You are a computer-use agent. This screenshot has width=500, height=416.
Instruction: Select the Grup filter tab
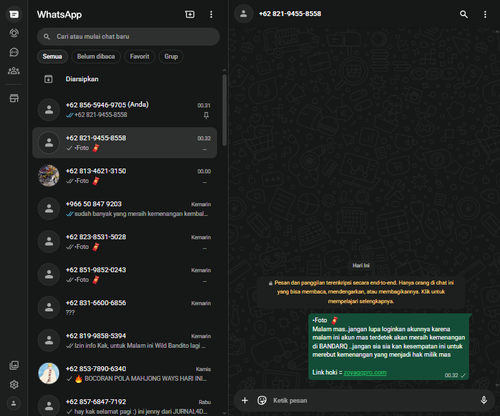coord(171,56)
